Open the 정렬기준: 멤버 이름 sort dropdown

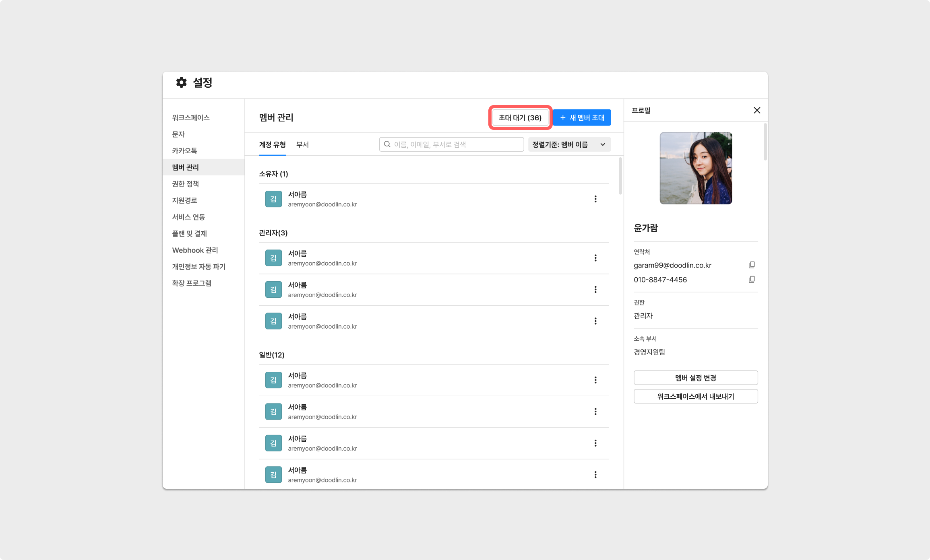pos(569,144)
